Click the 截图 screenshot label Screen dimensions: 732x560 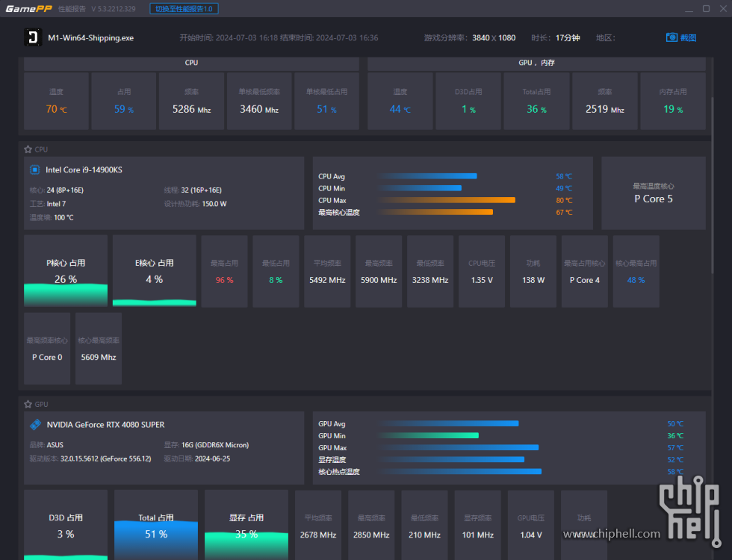[688, 38]
